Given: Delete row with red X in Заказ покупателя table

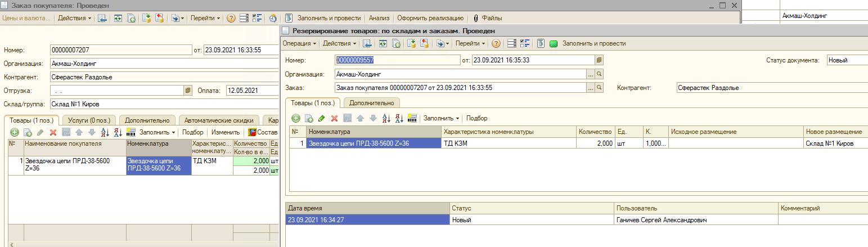Looking at the screenshot, I should (x=53, y=133).
